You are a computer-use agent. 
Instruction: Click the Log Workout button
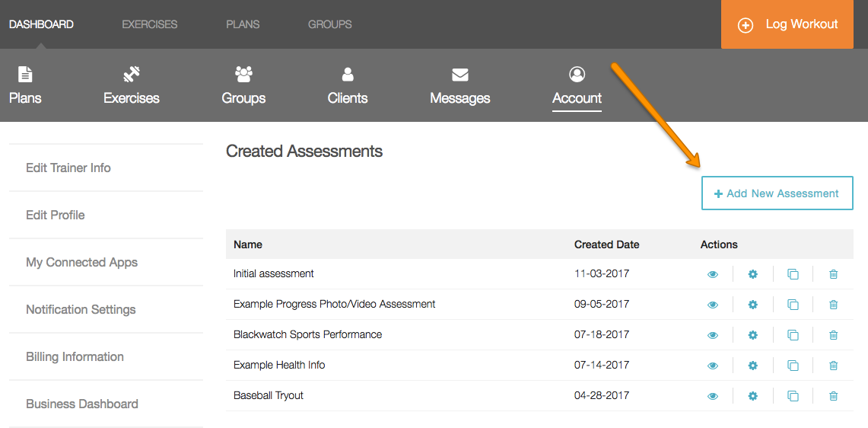(787, 24)
